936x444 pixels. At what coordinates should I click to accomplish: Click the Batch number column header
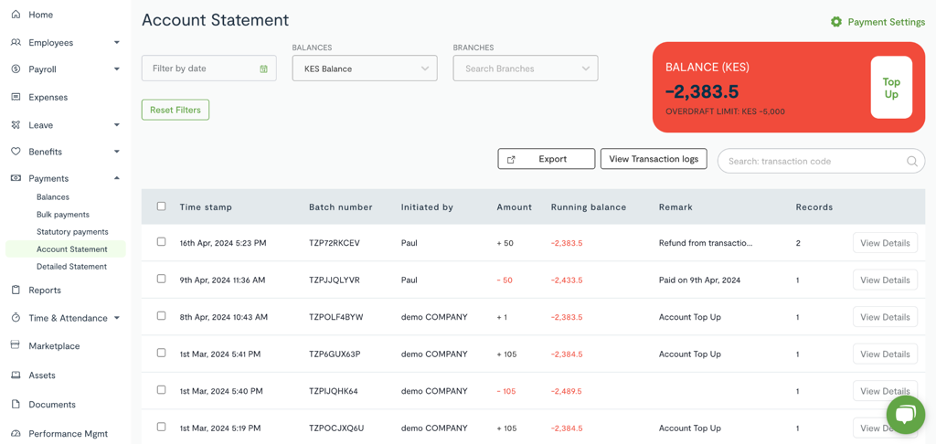click(x=340, y=207)
